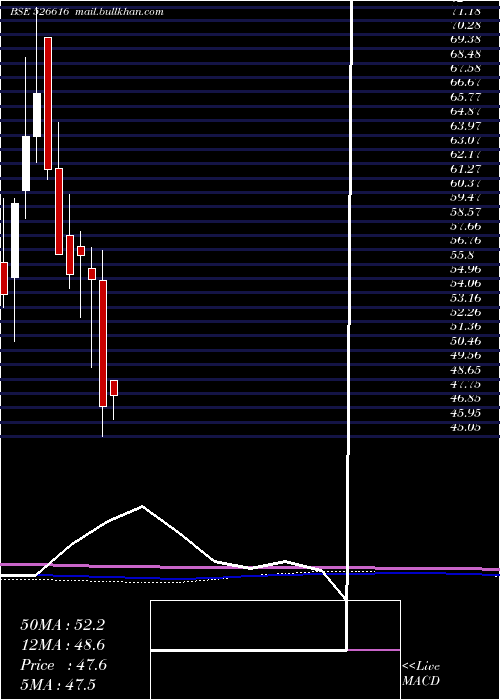Click the 47.75 price axis label
This screenshot has height=700, width=500.
click(x=465, y=384)
